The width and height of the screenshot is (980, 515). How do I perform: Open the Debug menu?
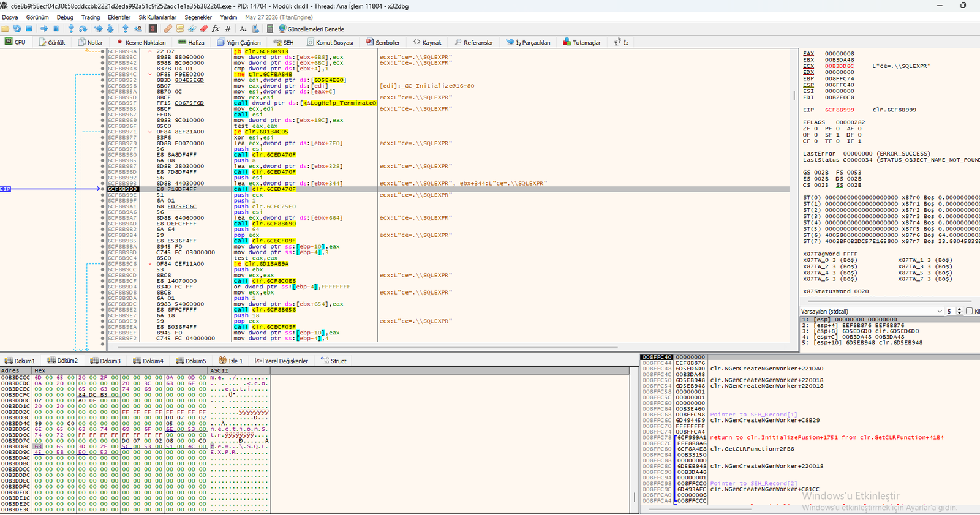click(65, 17)
